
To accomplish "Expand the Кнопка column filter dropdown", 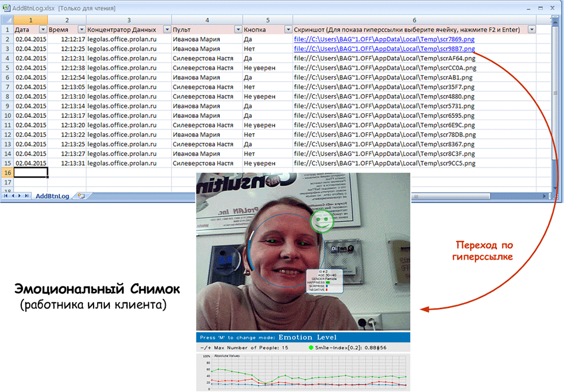I will click(x=288, y=29).
